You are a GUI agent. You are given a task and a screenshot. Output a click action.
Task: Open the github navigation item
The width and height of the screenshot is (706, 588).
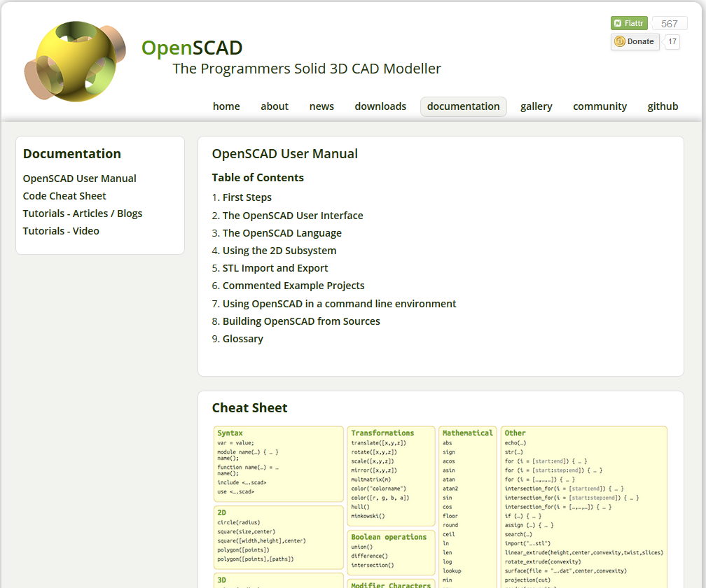tap(663, 106)
